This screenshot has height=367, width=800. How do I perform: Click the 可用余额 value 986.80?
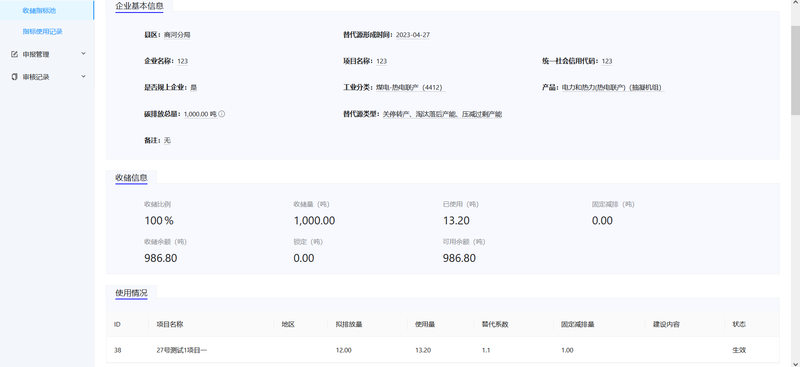point(459,258)
